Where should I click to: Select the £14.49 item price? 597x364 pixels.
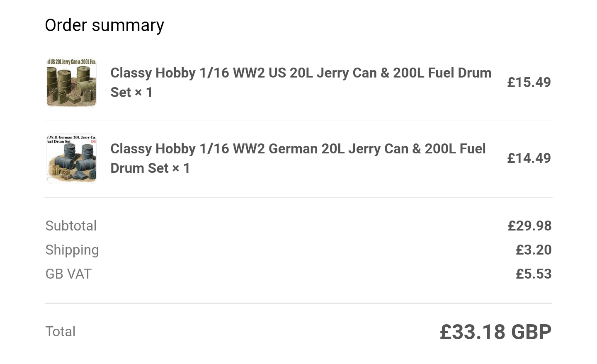529,158
